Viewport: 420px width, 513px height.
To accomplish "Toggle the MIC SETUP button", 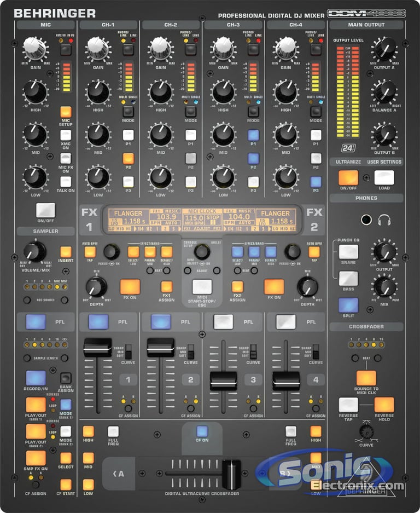I will click(x=66, y=112).
